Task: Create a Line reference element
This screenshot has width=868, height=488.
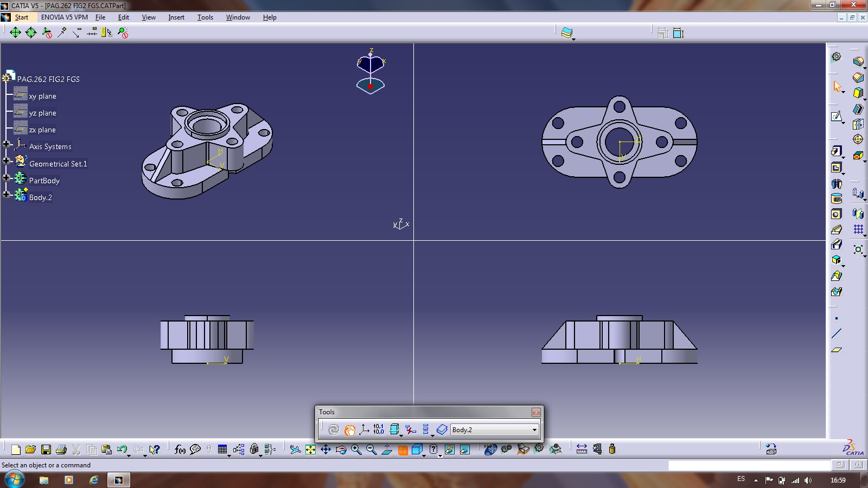Action: 837,333
